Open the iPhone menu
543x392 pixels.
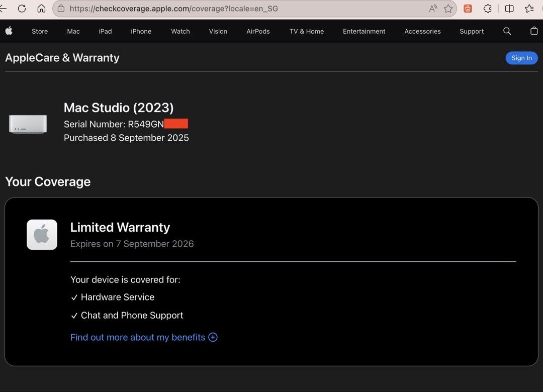[x=141, y=31]
